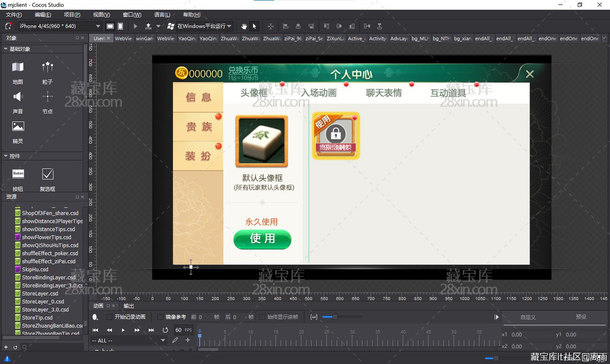Select the 节点 (node) object icon
This screenshot has height=364, width=610.
coord(47,97)
